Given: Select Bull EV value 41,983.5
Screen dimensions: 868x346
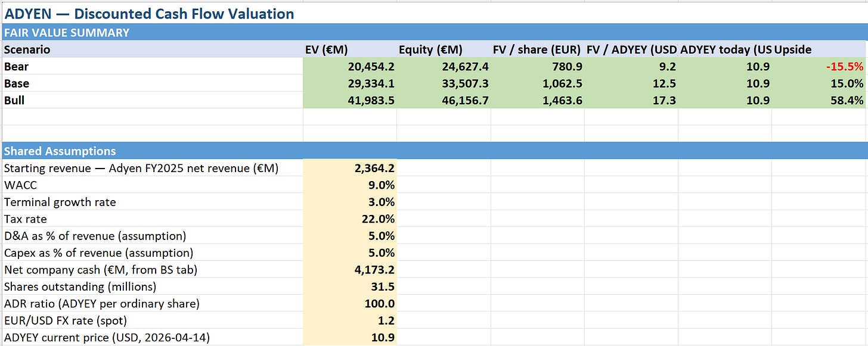Looking at the screenshot, I should pyautogui.click(x=350, y=100).
